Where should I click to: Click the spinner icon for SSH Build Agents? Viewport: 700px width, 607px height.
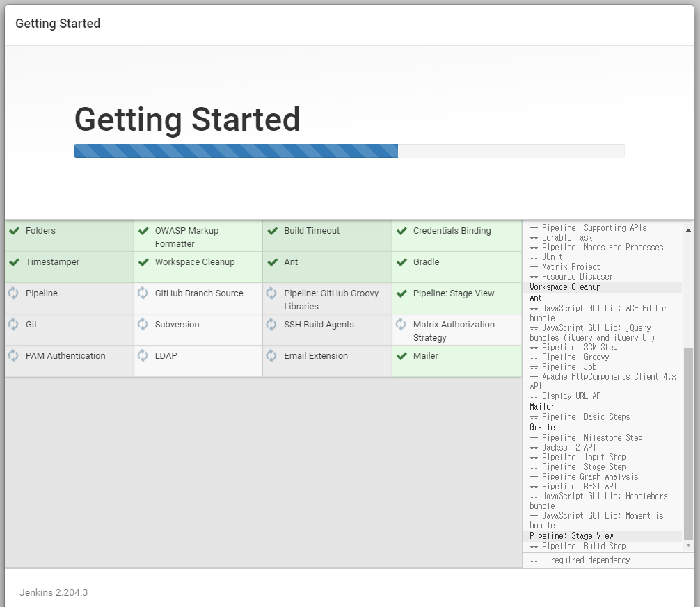(271, 324)
